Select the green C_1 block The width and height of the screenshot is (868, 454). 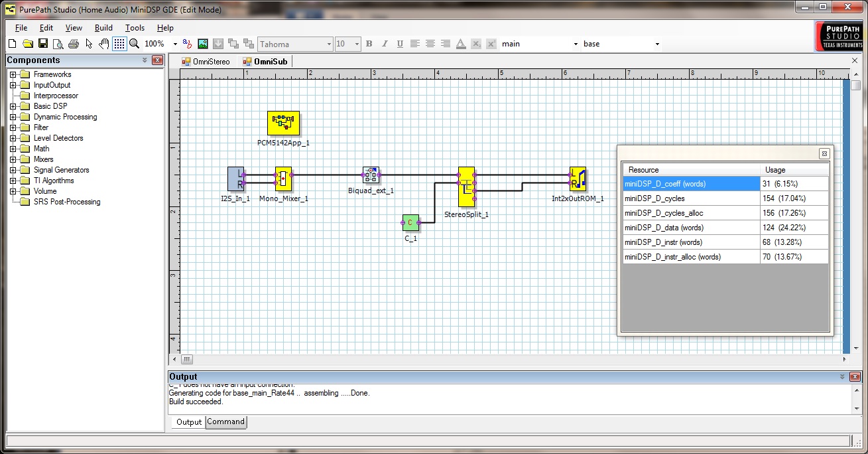click(x=410, y=222)
